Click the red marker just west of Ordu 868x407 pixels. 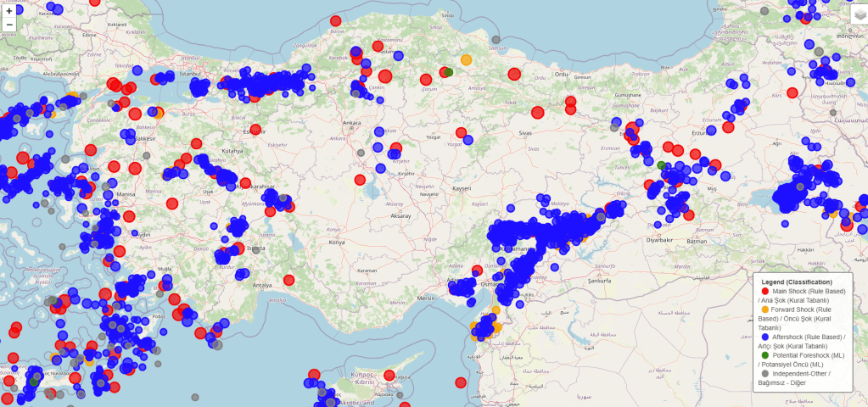click(513, 74)
